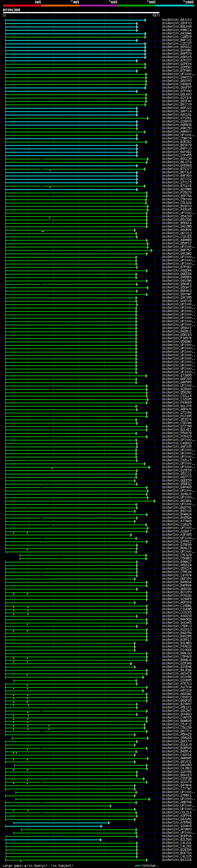Open hit UniRef100_Q9XFV3
The image size is (197, 868).
pyautogui.click(x=177, y=24)
